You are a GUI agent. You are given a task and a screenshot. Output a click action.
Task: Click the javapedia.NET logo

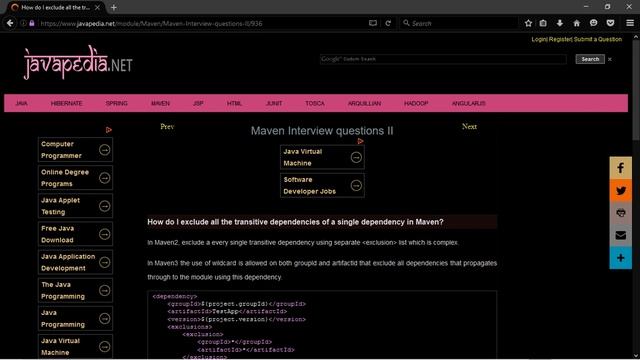78,63
